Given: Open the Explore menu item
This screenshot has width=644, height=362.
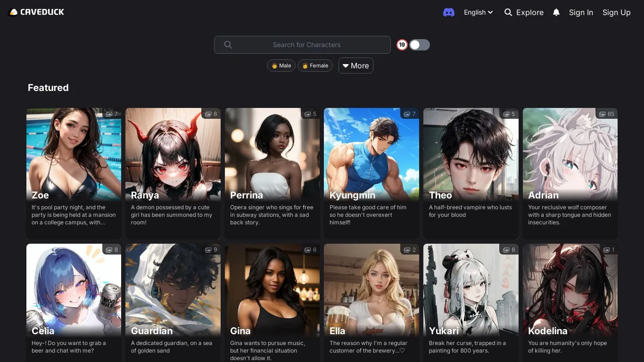Looking at the screenshot, I should (524, 13).
